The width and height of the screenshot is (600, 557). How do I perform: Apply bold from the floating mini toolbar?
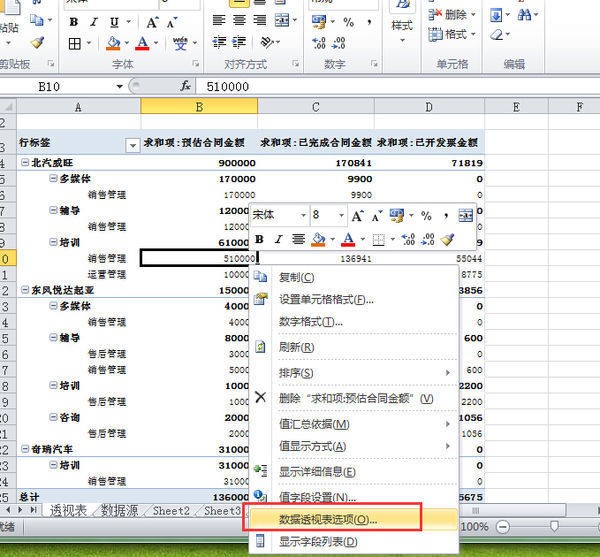(x=260, y=239)
